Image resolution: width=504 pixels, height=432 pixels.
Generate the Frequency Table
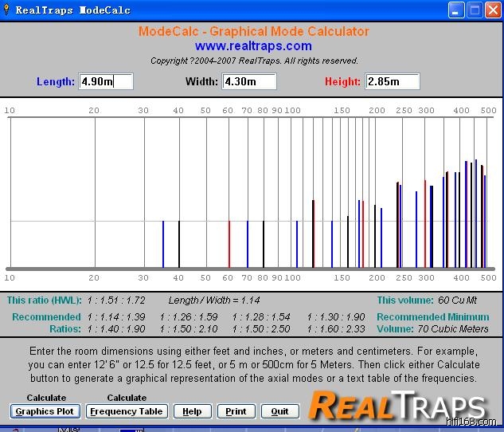click(127, 411)
